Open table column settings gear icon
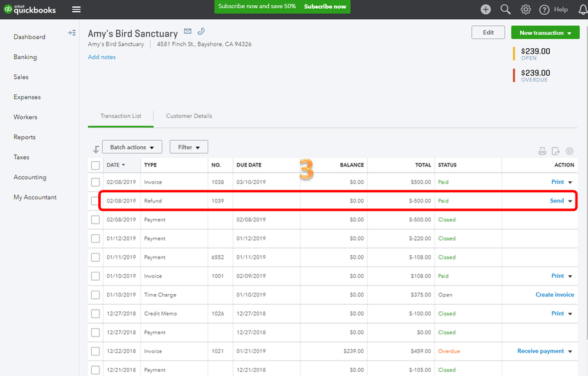588x376 pixels. pos(569,151)
